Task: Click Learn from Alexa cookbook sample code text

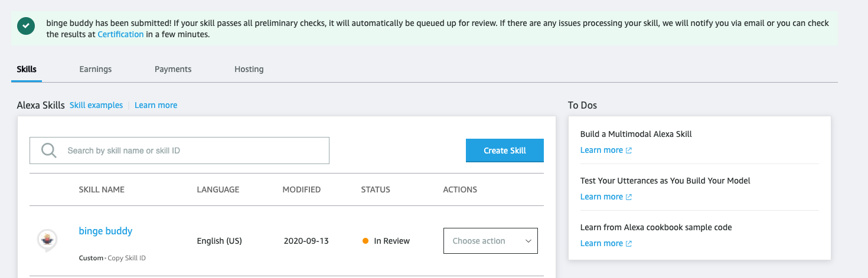Action: tap(656, 227)
